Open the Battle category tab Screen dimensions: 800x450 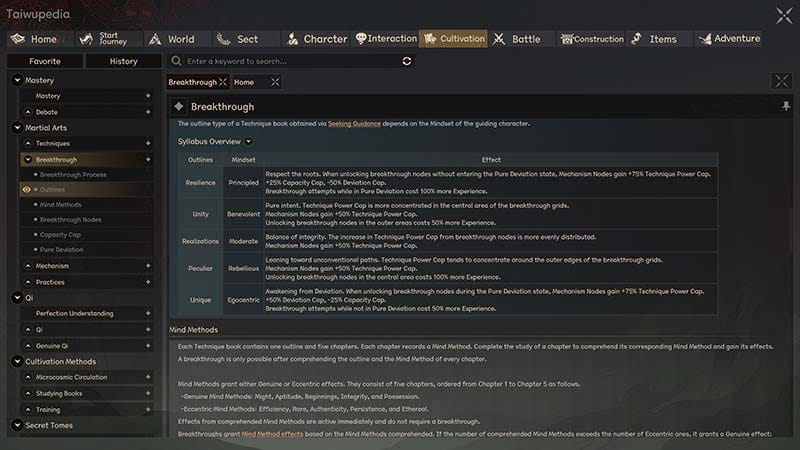tap(522, 39)
